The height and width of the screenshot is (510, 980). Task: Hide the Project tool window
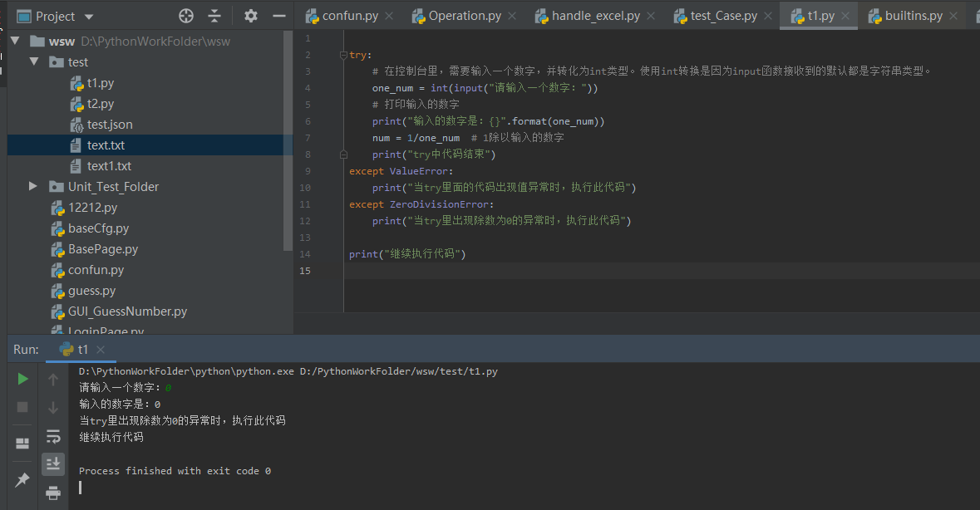point(279,17)
